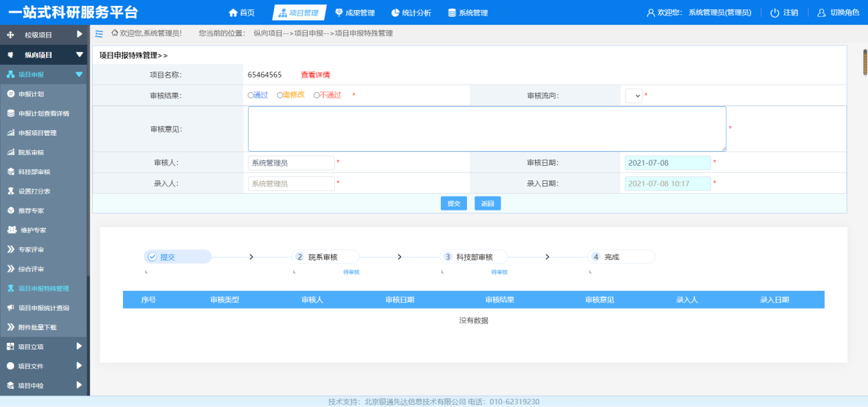This screenshot has height=407, width=868.
Task: Collapse the 纵向项目 sidebar section arrow
Action: click(x=80, y=55)
